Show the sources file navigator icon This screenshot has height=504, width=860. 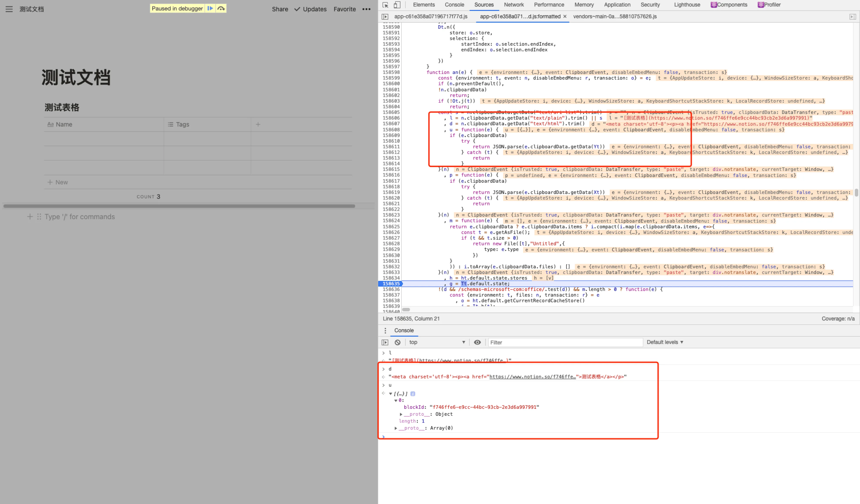(385, 16)
